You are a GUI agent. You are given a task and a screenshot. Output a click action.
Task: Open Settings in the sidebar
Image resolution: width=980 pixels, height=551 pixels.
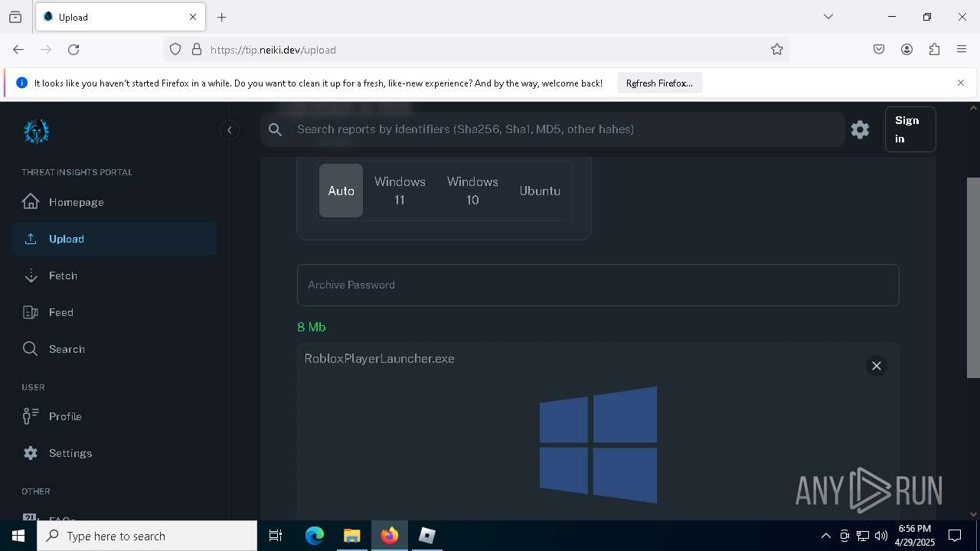click(x=115, y=453)
